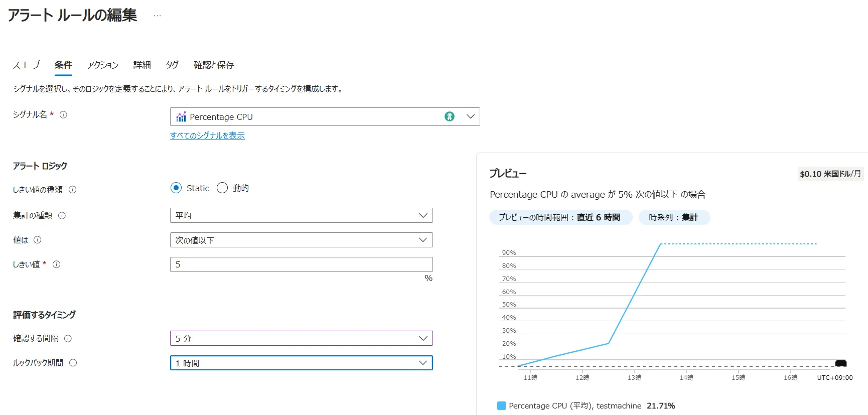Image resolution: width=868 pixels, height=415 pixels.
Task: Open the 確認する間隔 dropdown showing 5 分
Action: click(301, 338)
